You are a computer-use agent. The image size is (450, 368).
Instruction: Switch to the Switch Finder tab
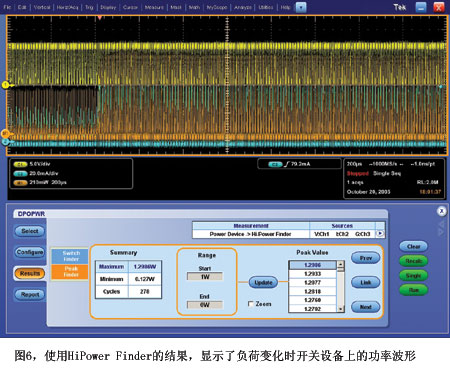coord(70,256)
